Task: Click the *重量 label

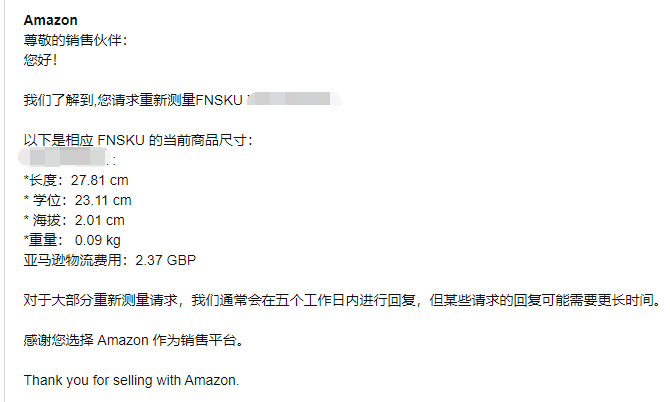Action: [42, 240]
